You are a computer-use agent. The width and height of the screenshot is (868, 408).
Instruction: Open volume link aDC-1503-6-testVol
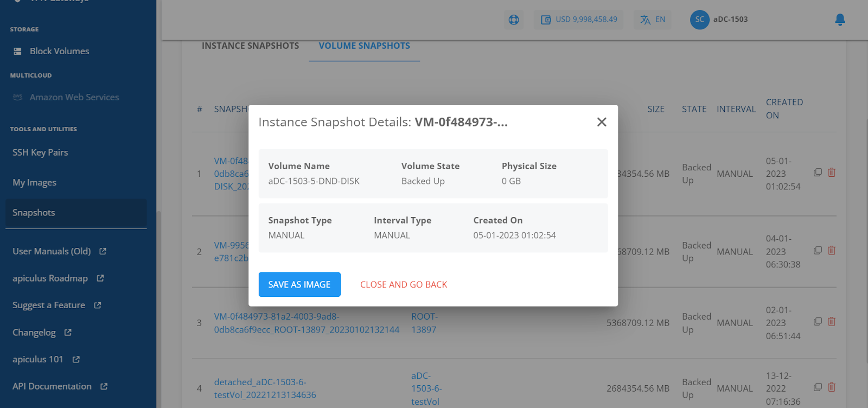coord(426,388)
